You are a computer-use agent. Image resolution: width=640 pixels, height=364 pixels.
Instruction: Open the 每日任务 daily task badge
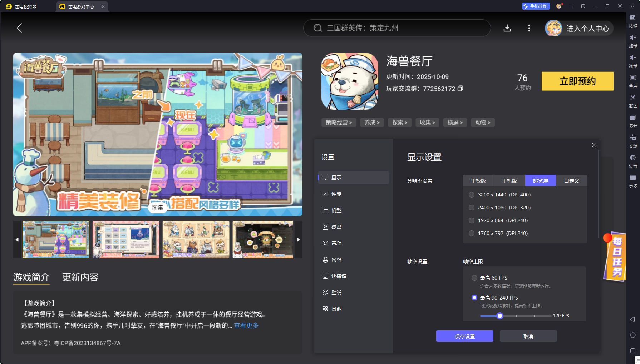point(615,256)
